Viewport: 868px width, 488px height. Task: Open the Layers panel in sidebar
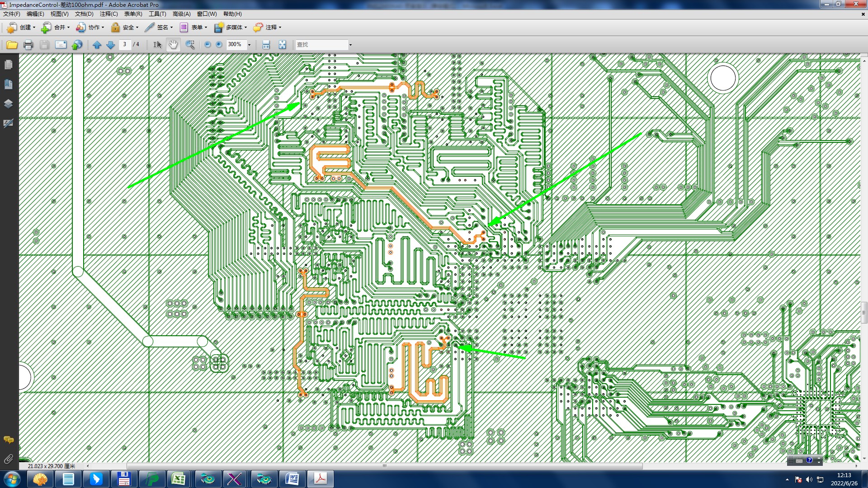8,103
